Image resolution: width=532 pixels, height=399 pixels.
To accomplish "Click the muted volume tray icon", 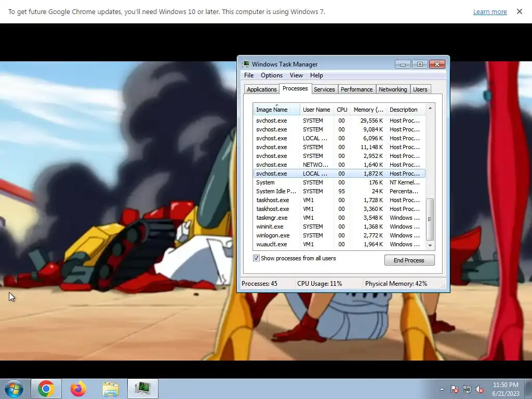I will (480, 389).
